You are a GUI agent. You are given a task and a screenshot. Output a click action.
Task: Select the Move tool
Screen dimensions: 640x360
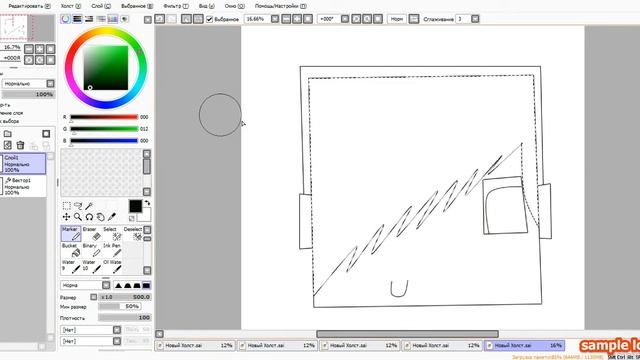pos(67,217)
